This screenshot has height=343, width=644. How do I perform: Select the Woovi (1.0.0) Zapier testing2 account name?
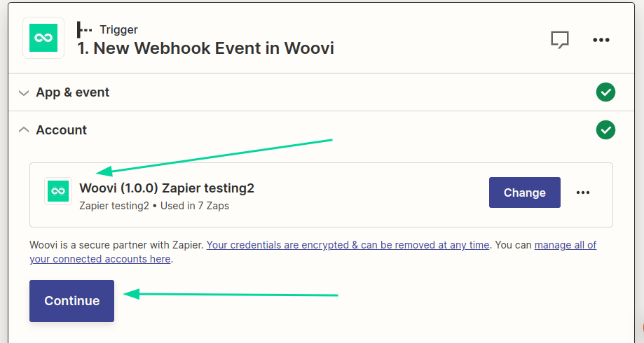[x=167, y=188]
